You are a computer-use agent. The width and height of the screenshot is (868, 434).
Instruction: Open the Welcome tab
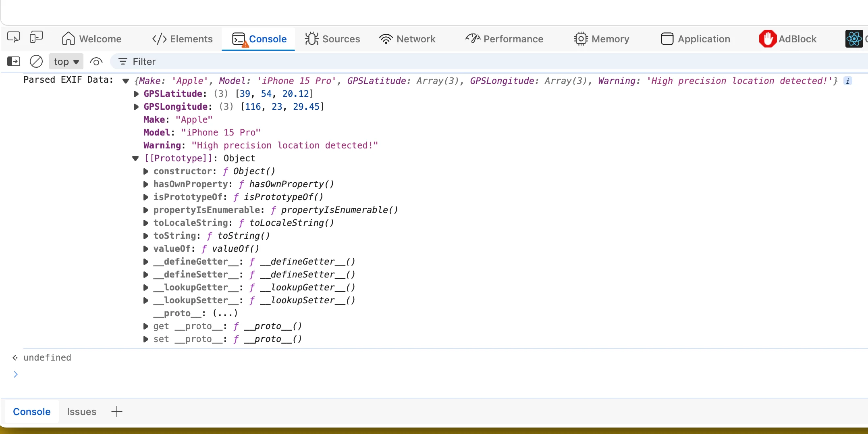(x=92, y=39)
